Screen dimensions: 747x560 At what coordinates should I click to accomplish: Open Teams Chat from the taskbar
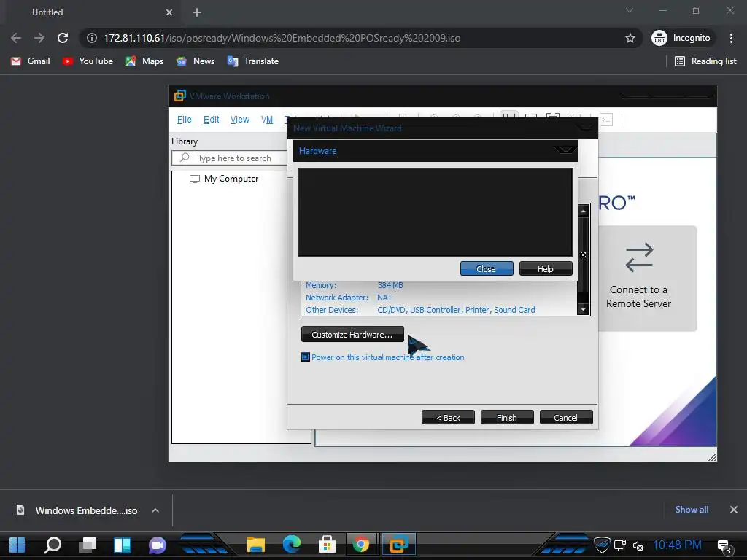point(158,545)
